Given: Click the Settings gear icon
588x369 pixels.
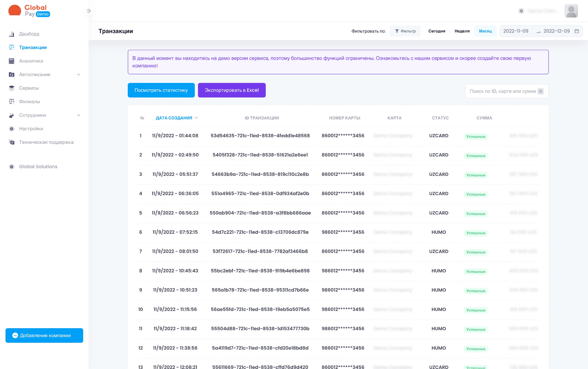Looking at the screenshot, I should (x=11, y=129).
